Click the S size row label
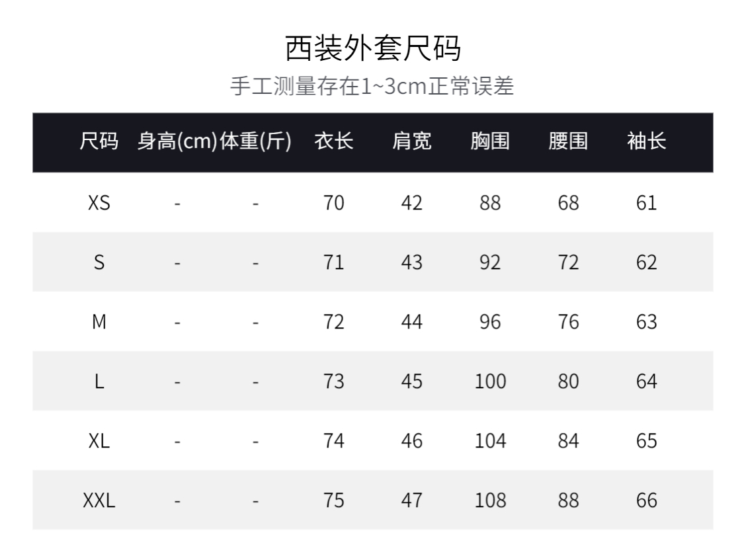This screenshot has height=560, width=744. (99, 262)
